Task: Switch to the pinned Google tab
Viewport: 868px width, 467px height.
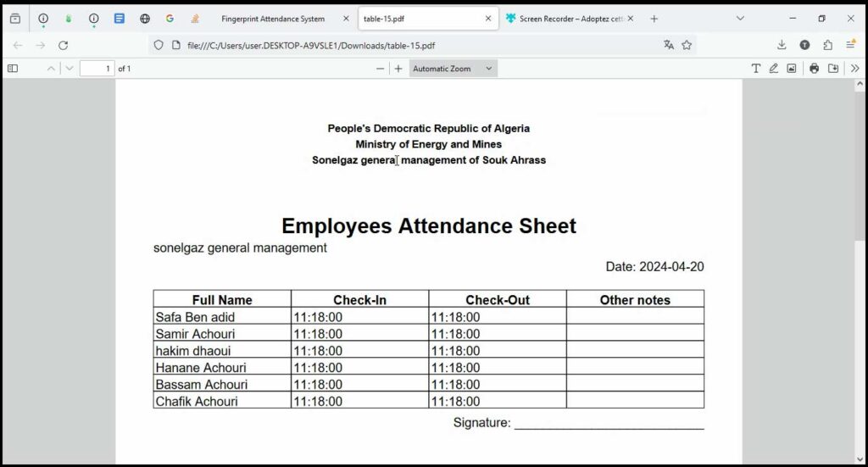Action: 170,19
